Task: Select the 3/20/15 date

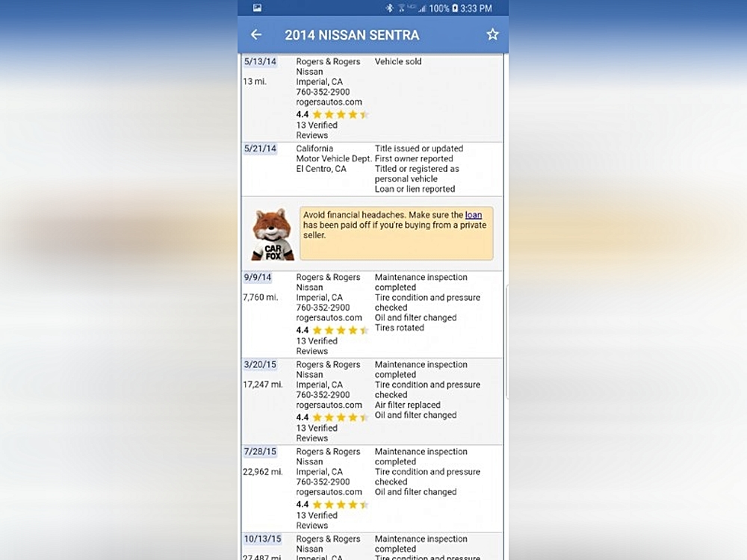Action: (x=260, y=364)
